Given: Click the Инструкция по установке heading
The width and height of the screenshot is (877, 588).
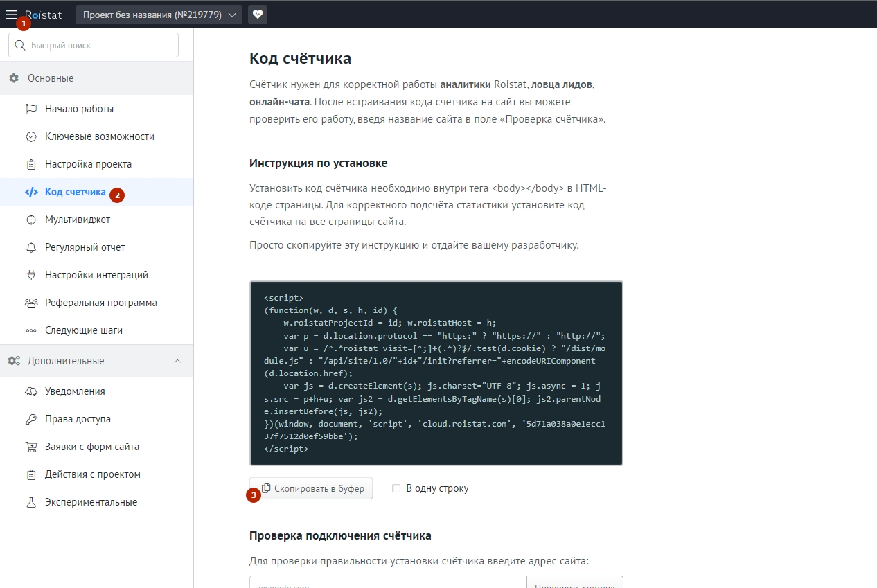Looking at the screenshot, I should pyautogui.click(x=318, y=163).
